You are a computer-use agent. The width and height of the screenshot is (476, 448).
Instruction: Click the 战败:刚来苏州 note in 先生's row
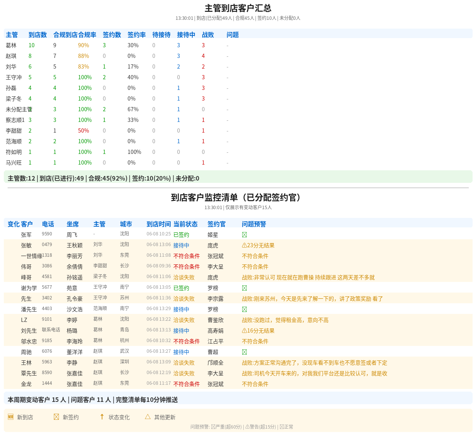pyautogui.click(x=312, y=299)
